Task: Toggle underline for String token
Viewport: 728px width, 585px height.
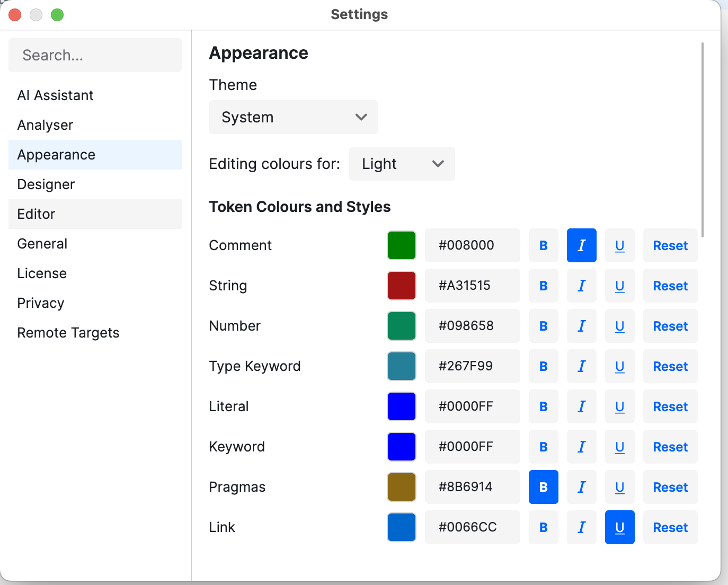Action: click(x=619, y=286)
